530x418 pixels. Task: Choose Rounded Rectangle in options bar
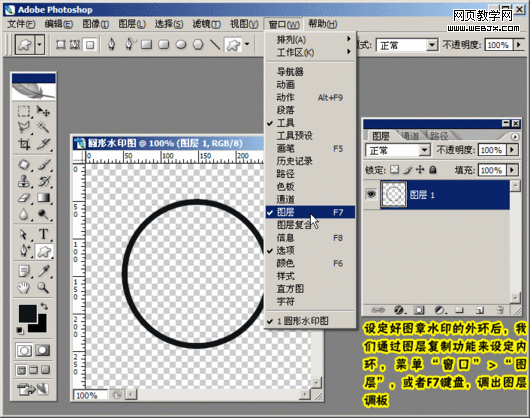pos(164,45)
